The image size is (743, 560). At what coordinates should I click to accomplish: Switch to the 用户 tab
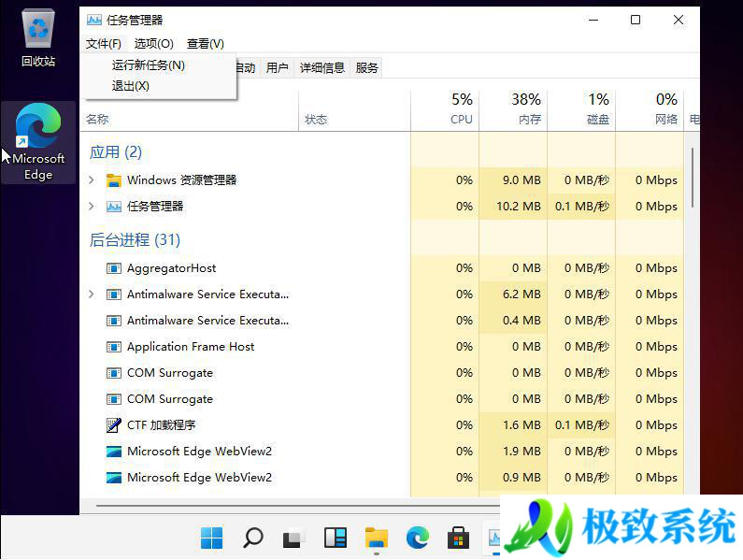click(278, 68)
